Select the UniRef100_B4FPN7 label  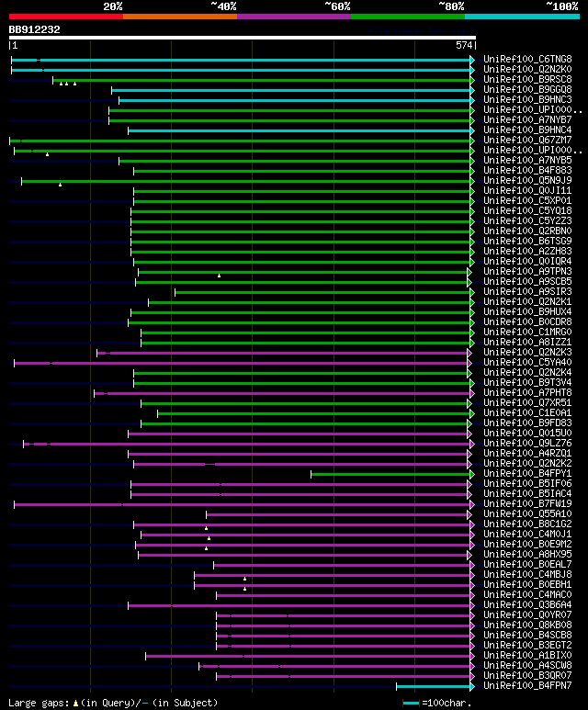point(527,685)
